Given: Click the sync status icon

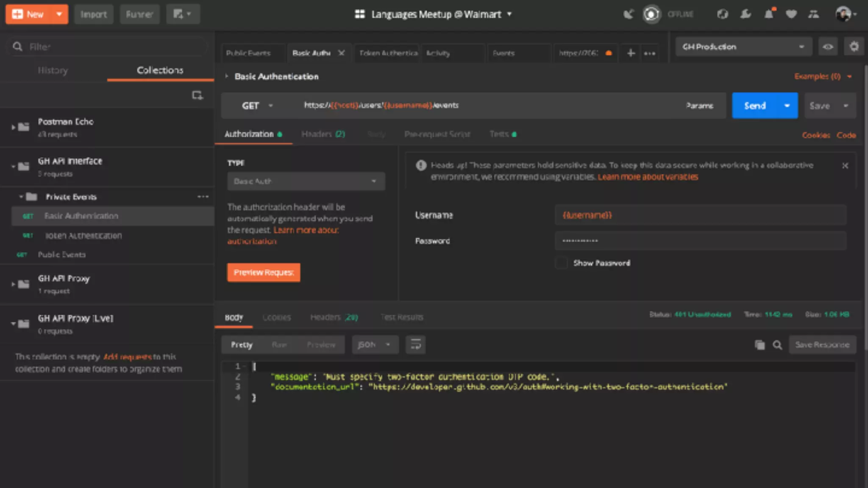Looking at the screenshot, I should 651,14.
